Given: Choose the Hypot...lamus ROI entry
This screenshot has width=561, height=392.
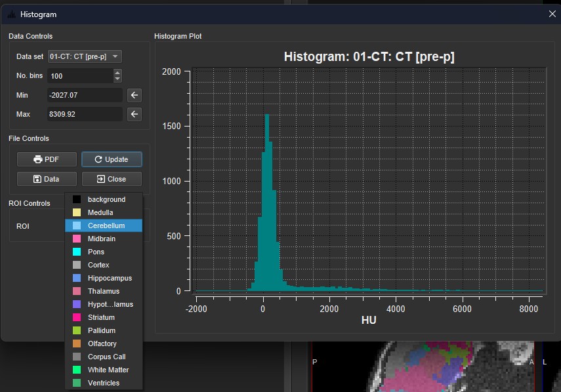Looking at the screenshot, I should 104,304.
